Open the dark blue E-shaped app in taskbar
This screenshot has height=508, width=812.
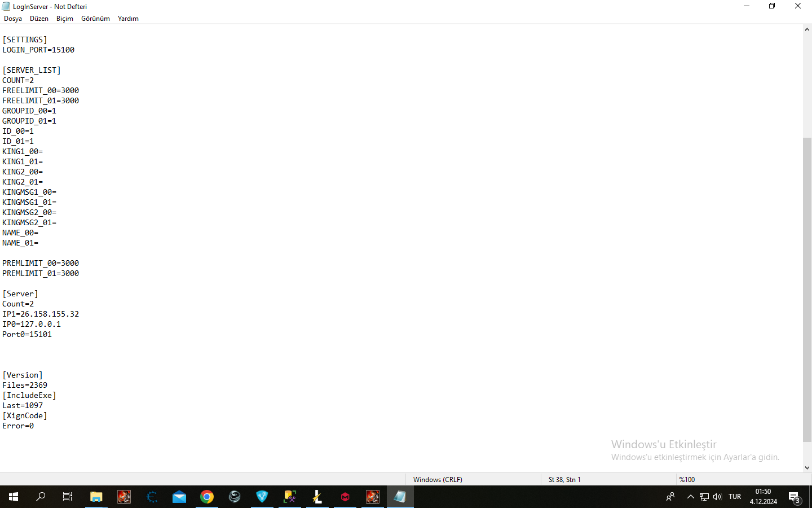[x=152, y=497]
